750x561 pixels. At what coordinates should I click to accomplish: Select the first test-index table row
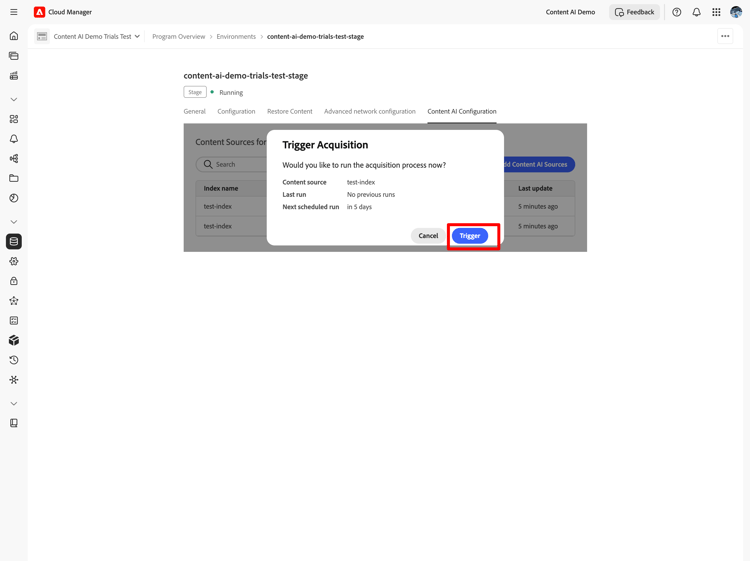385,207
